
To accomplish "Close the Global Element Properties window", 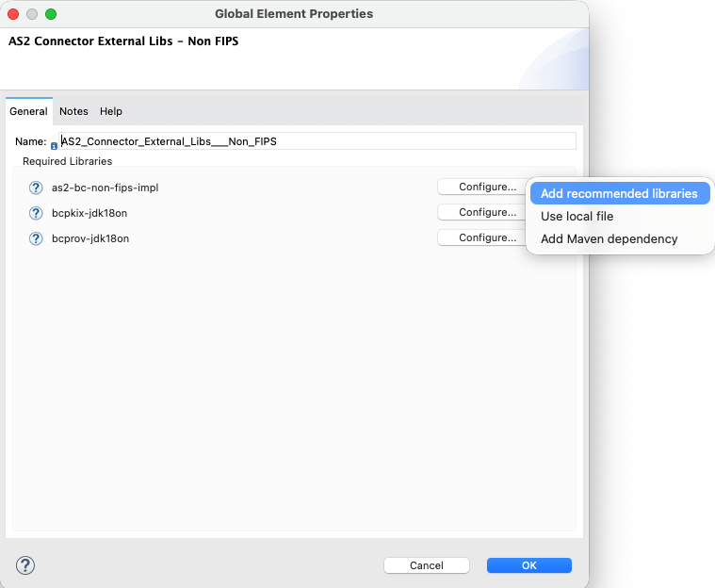I will (x=13, y=14).
